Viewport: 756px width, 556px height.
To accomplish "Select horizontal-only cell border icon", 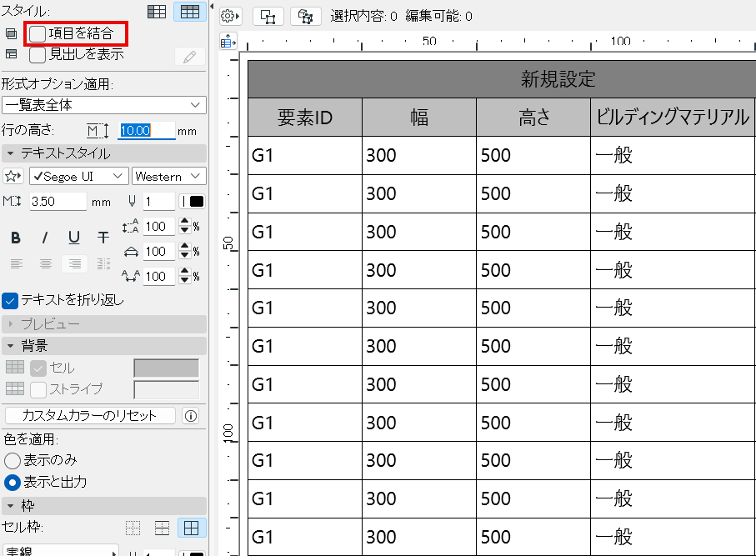I will point(162,528).
